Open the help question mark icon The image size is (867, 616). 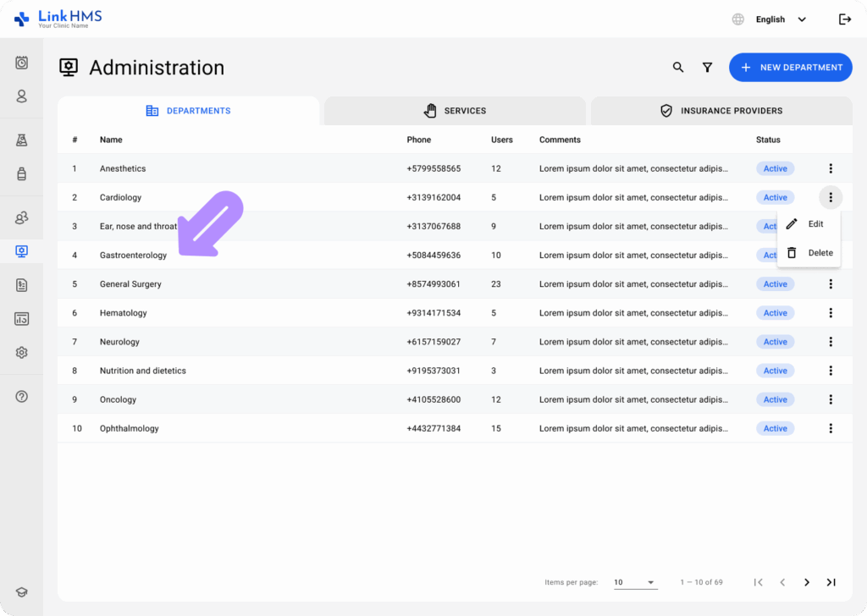tap(22, 397)
